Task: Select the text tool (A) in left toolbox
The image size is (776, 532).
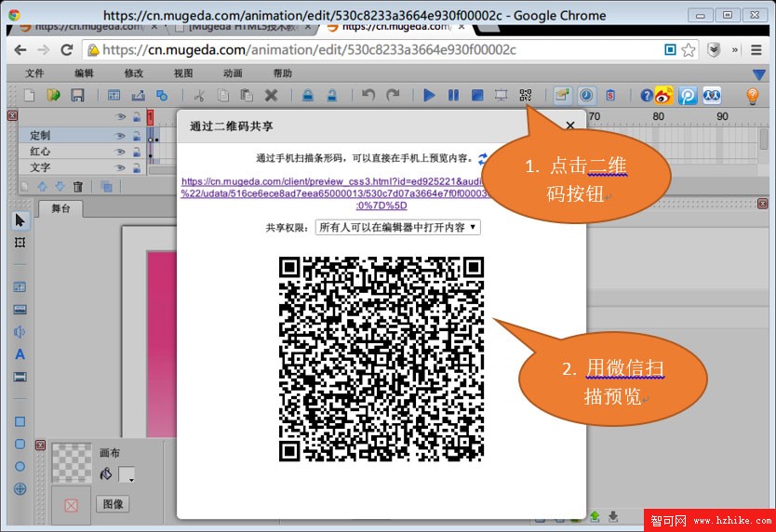Action: [20, 354]
